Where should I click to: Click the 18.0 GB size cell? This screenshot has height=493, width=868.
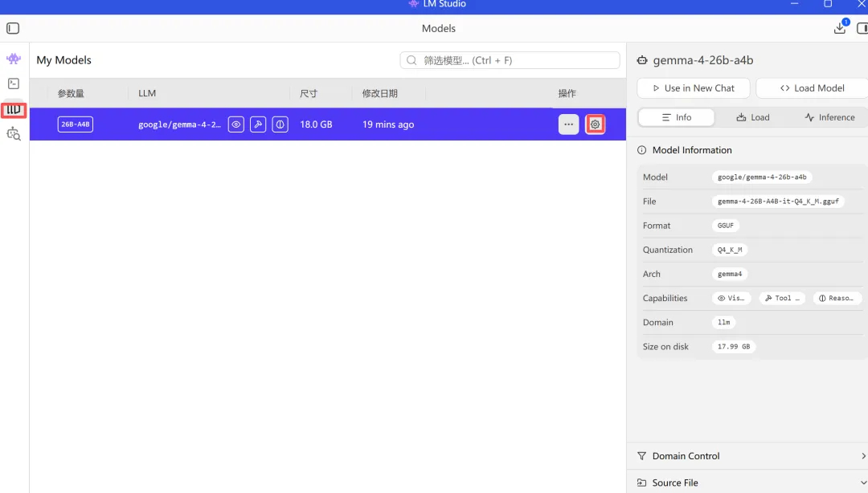316,124
